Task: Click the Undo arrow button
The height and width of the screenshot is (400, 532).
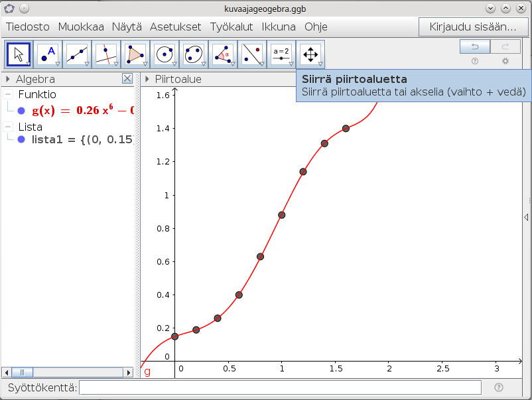Action: tap(475, 46)
